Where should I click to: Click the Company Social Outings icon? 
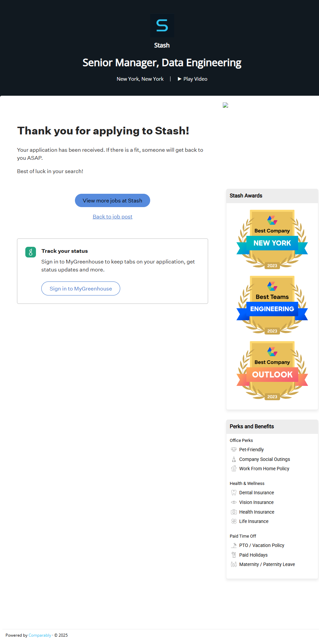pos(234,459)
